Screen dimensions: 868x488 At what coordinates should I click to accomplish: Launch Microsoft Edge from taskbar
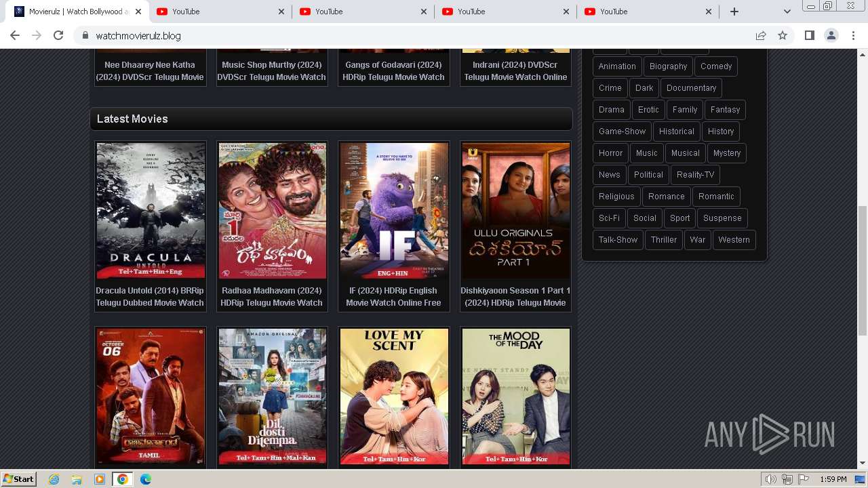[x=145, y=479]
